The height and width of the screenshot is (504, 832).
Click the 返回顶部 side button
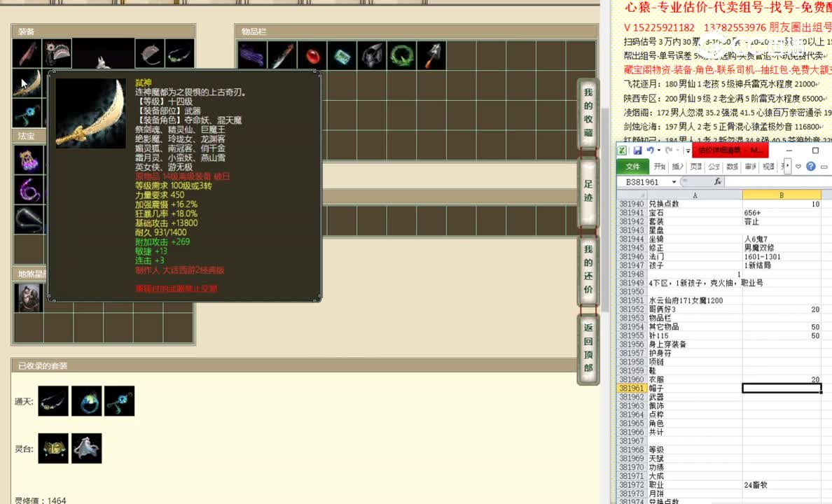tap(588, 348)
